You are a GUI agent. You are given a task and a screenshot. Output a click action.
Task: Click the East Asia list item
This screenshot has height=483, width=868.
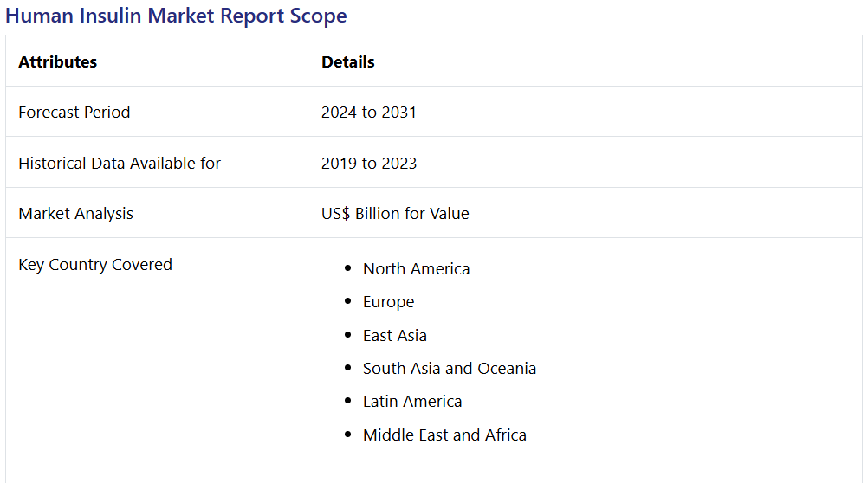point(395,335)
